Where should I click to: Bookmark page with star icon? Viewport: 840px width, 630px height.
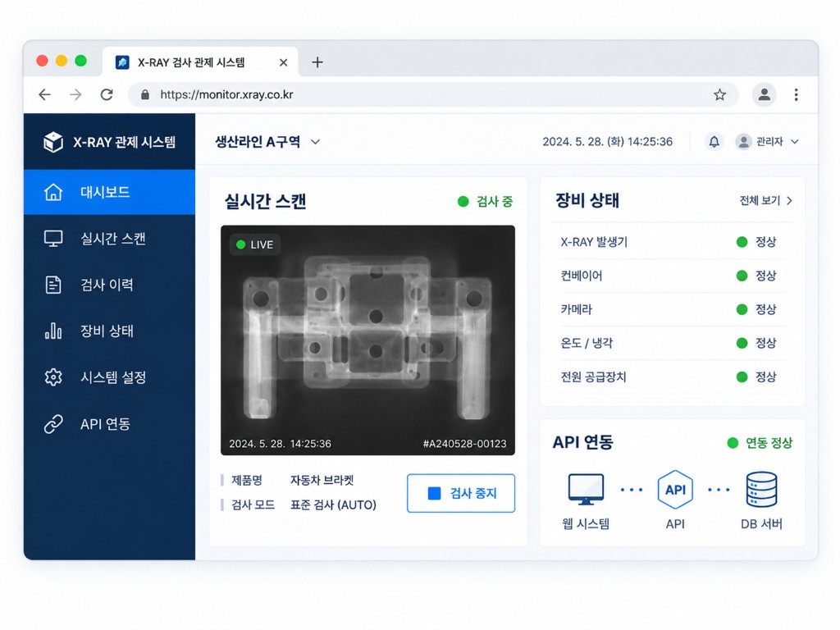719,95
